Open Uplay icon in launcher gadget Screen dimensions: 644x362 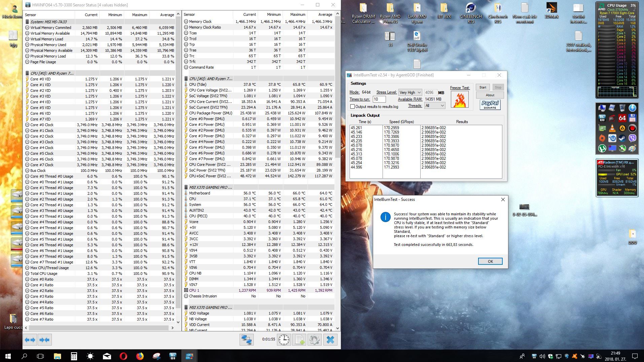612,138
